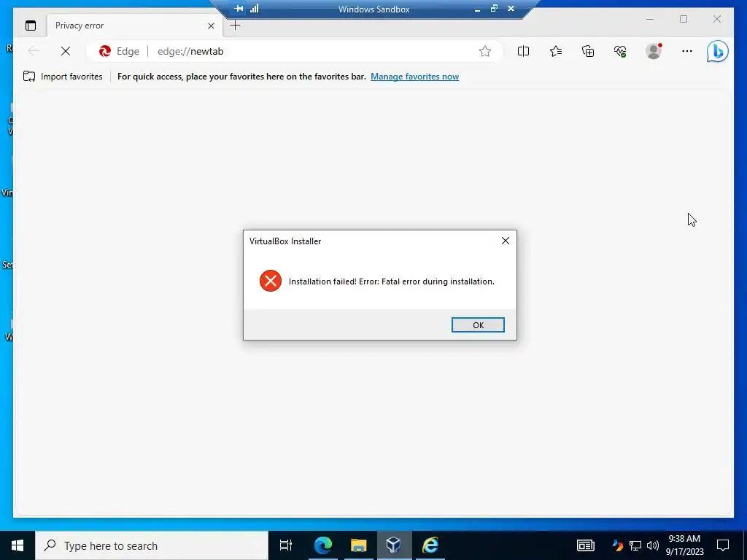Image resolution: width=747 pixels, height=560 pixels.
Task: Open File Explorer from taskbar
Action: [x=358, y=545]
